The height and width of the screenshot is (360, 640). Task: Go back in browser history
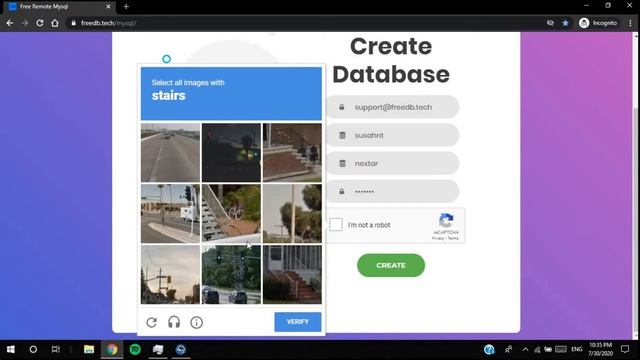click(x=10, y=23)
